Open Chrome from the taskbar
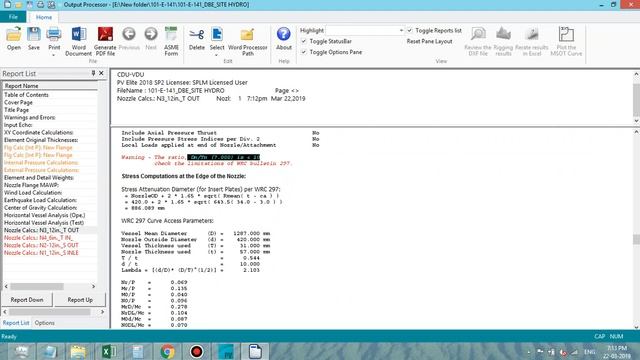 coord(167,351)
